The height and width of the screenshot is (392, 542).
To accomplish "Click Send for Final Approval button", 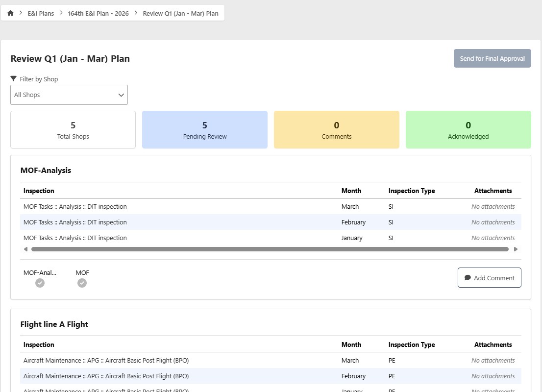I will (492, 58).
